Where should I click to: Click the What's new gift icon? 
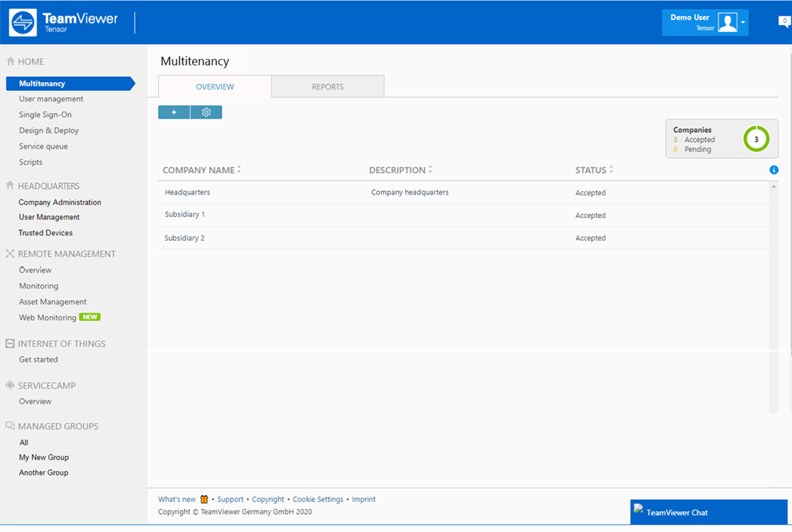click(x=204, y=499)
